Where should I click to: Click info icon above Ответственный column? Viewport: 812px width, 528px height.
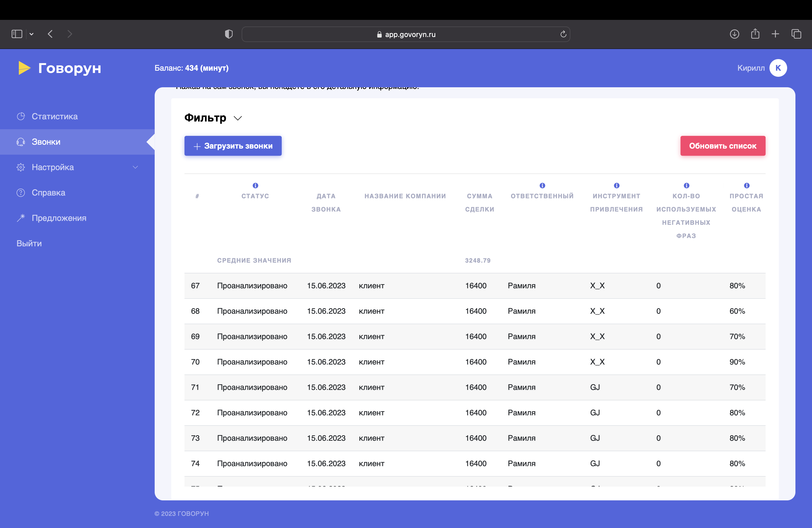click(x=542, y=186)
